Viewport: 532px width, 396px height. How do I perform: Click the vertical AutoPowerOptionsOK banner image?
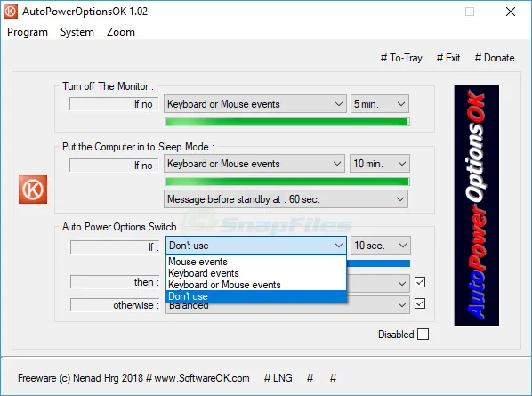[x=476, y=206]
